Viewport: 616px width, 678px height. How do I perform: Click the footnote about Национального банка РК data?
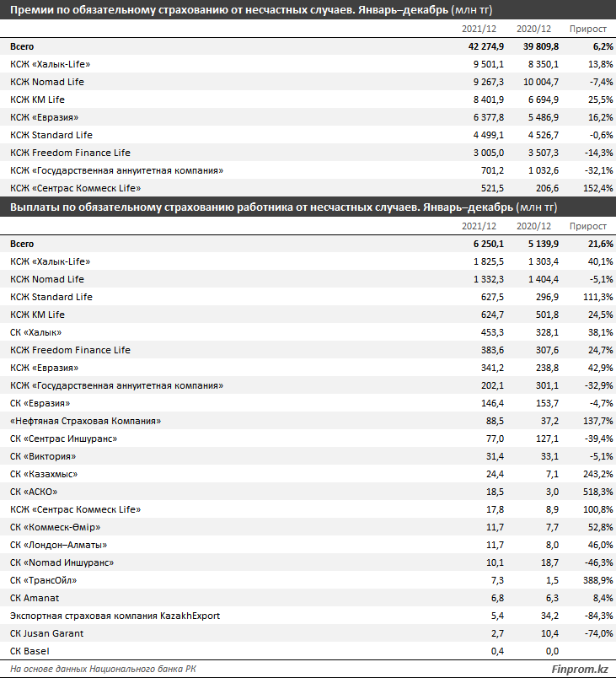point(104,669)
